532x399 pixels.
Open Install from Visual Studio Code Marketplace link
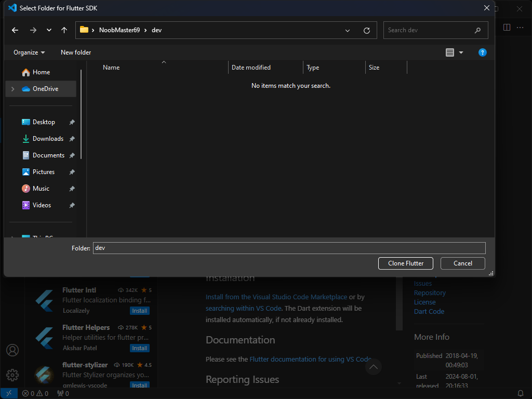(x=276, y=297)
